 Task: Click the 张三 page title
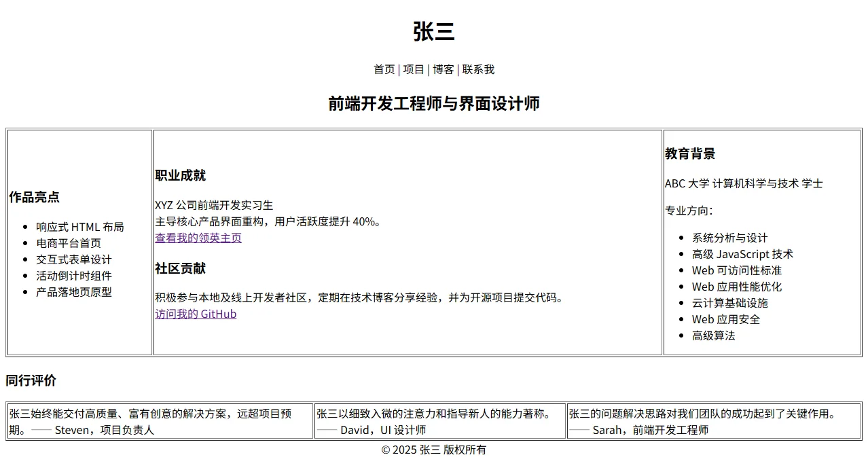coord(433,32)
